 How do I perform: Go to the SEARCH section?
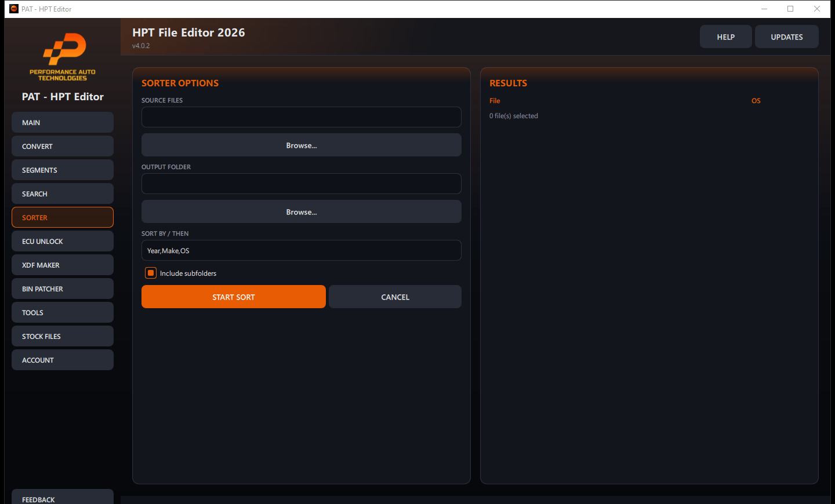(x=63, y=193)
